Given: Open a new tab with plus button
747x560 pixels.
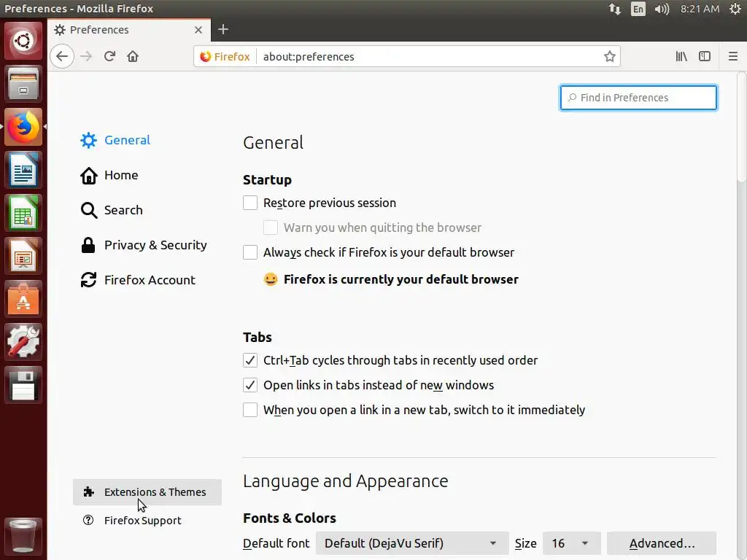Looking at the screenshot, I should point(223,29).
